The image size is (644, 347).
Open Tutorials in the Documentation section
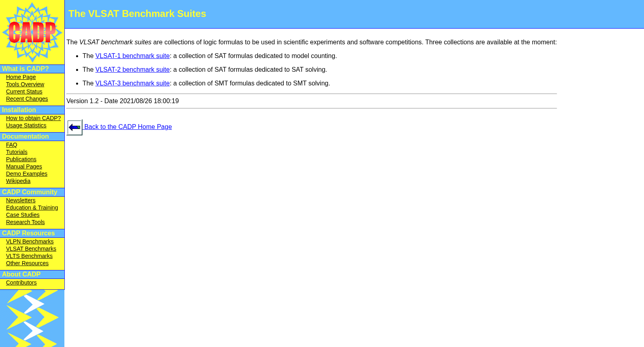(x=17, y=152)
